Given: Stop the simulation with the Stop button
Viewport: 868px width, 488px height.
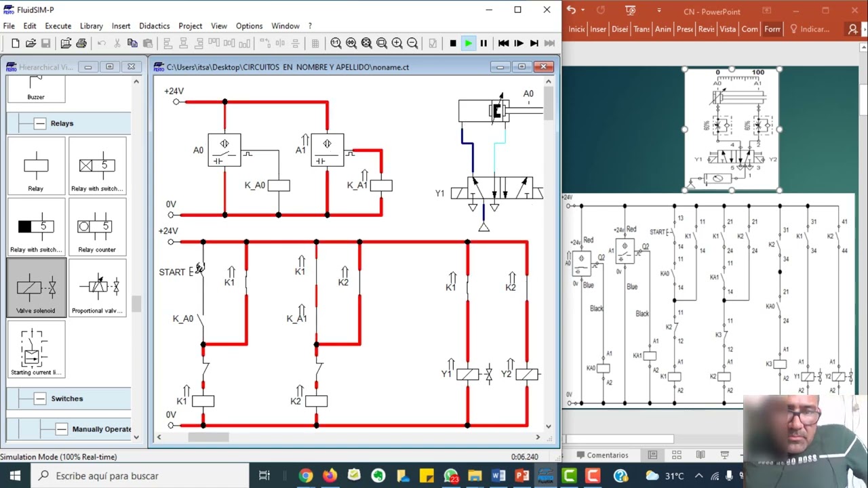Looking at the screenshot, I should point(453,43).
